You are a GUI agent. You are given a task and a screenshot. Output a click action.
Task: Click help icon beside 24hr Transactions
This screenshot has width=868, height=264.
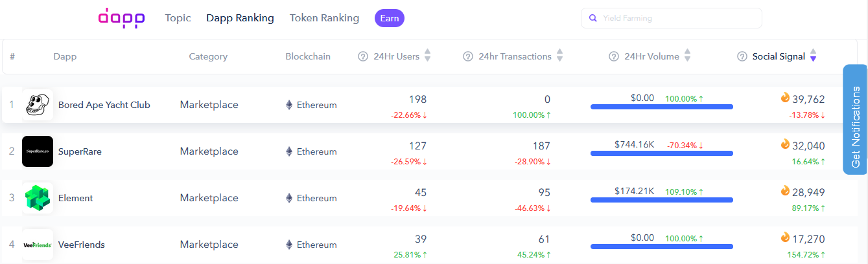(x=468, y=56)
